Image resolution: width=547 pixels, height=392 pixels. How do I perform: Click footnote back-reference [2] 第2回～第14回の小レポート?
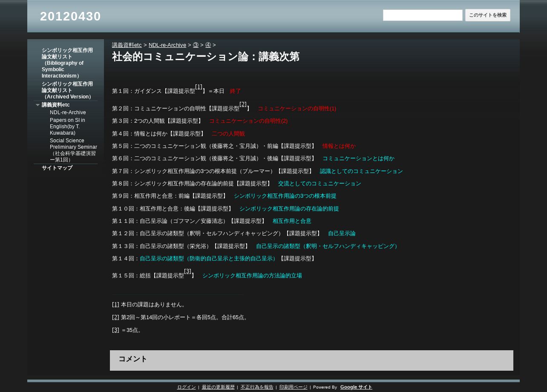tap(115, 317)
